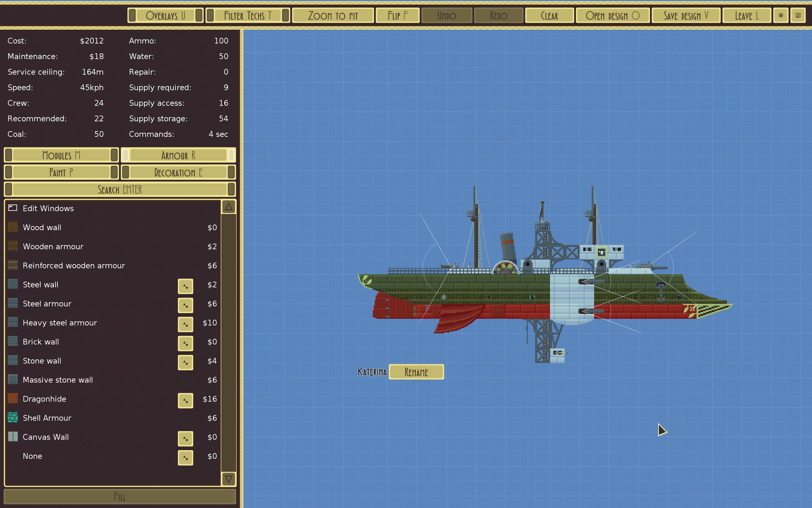
Task: Open variant options for Steel wall
Action: tap(186, 286)
